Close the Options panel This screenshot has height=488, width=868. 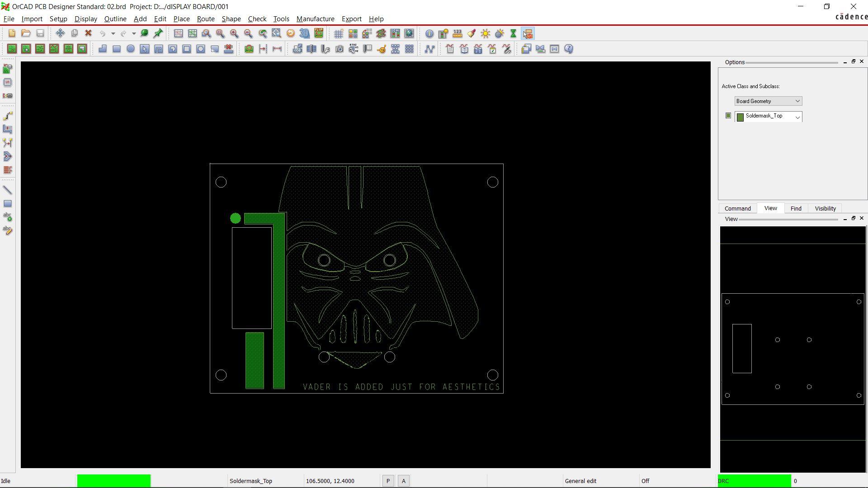pos(862,61)
